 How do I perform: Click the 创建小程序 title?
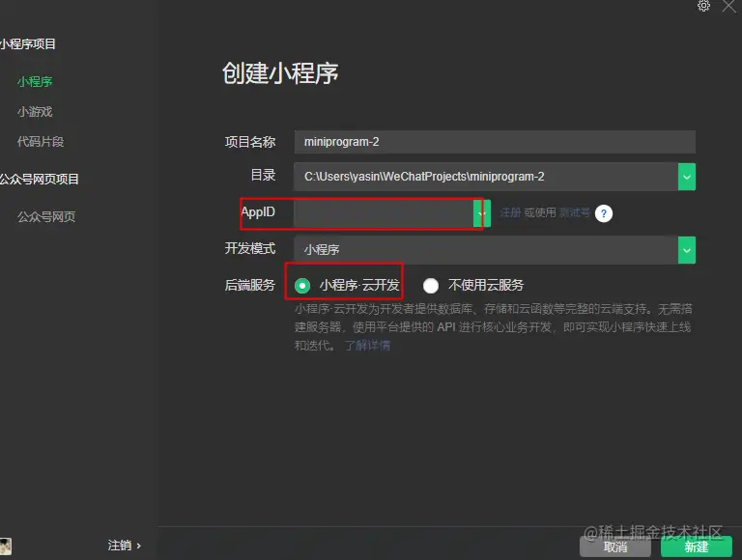click(280, 73)
